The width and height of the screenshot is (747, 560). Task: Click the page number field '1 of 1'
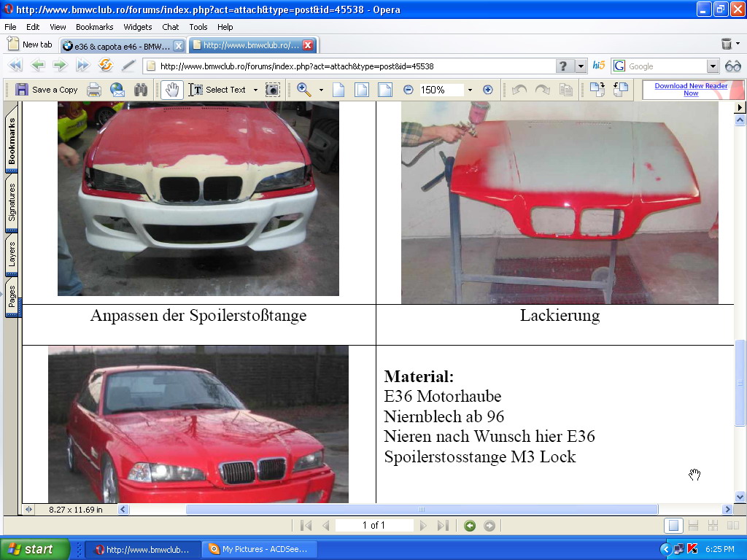point(374,525)
